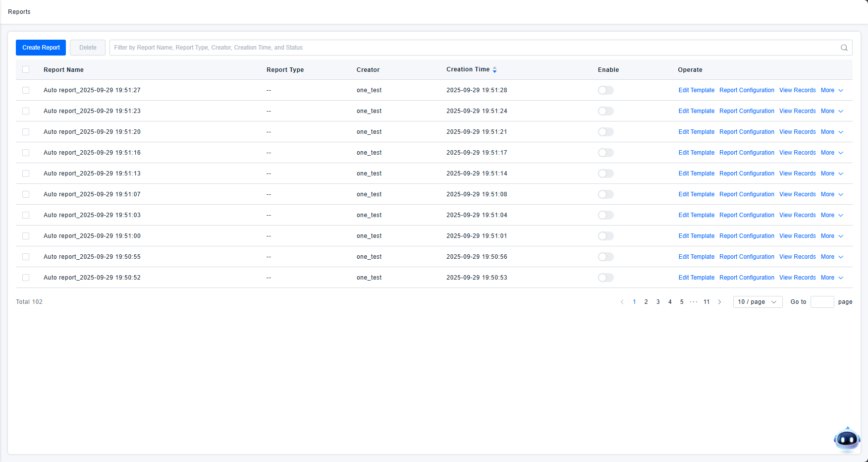Go to next page arrow
The width and height of the screenshot is (868, 462).
tap(719, 302)
